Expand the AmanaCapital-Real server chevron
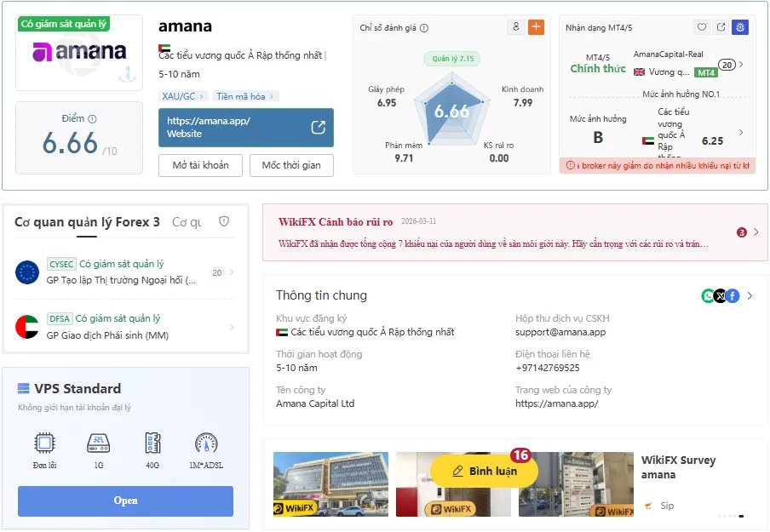This screenshot has width=770, height=532. [741, 65]
